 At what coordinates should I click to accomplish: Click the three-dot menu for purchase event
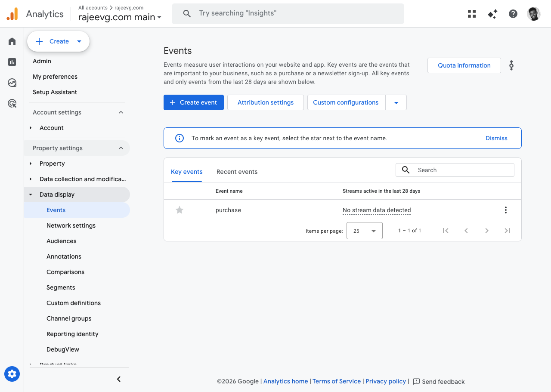tap(506, 210)
